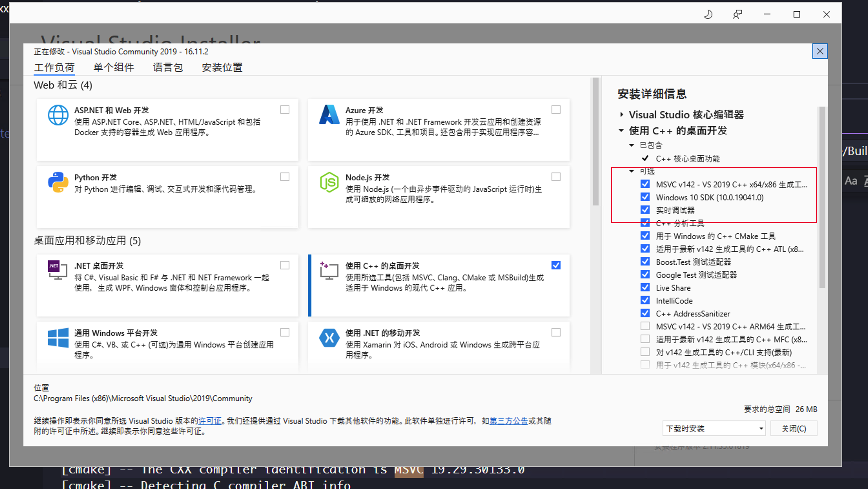Enable the MSVC v142 ARM64 component
The image size is (868, 489).
(x=645, y=326)
